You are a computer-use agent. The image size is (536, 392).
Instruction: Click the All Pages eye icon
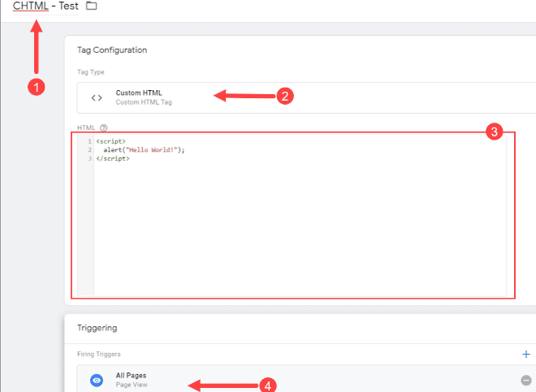click(97, 380)
